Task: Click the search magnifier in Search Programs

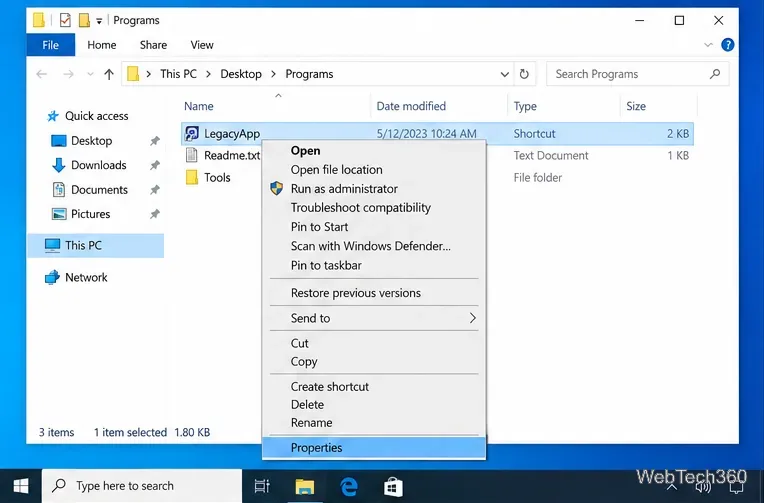Action: tap(715, 74)
